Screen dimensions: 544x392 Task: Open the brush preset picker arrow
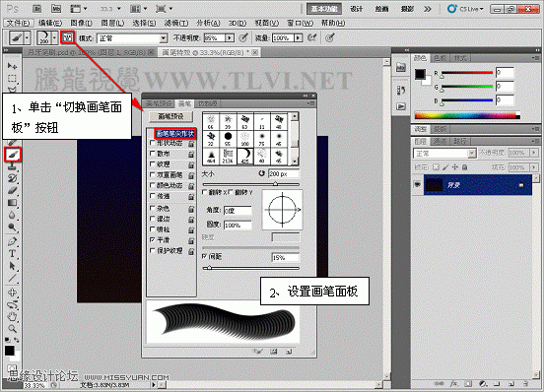coord(54,37)
